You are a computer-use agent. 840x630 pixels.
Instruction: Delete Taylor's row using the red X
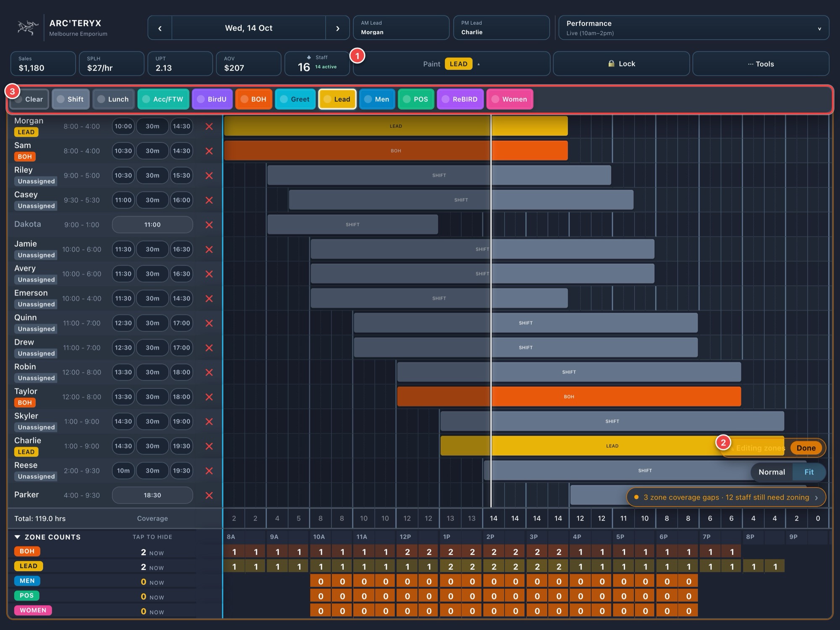pos(209,397)
